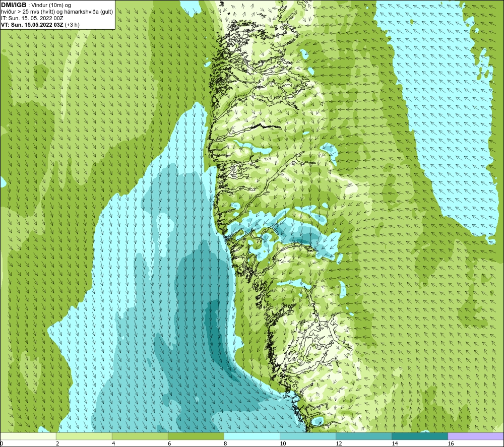Viewport: 504px width, 447px height.
Task: Click the legend scale value '10'
Action: tap(283, 444)
